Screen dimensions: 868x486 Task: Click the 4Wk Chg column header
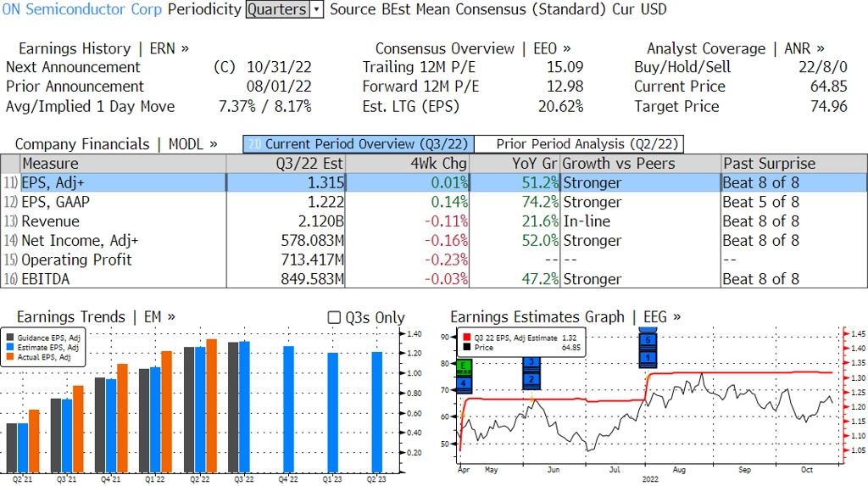(407, 164)
